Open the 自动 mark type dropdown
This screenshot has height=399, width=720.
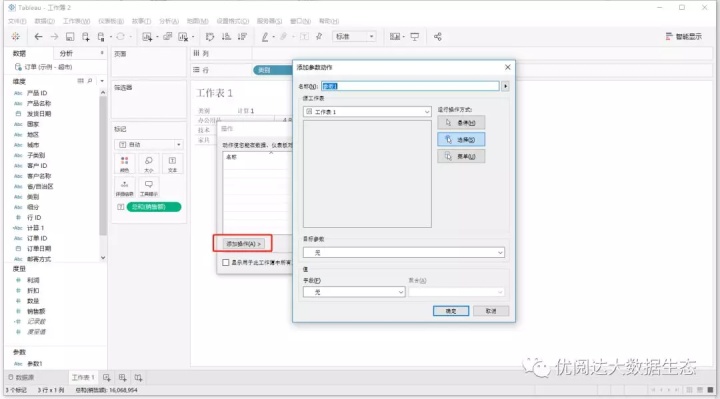pyautogui.click(x=148, y=145)
